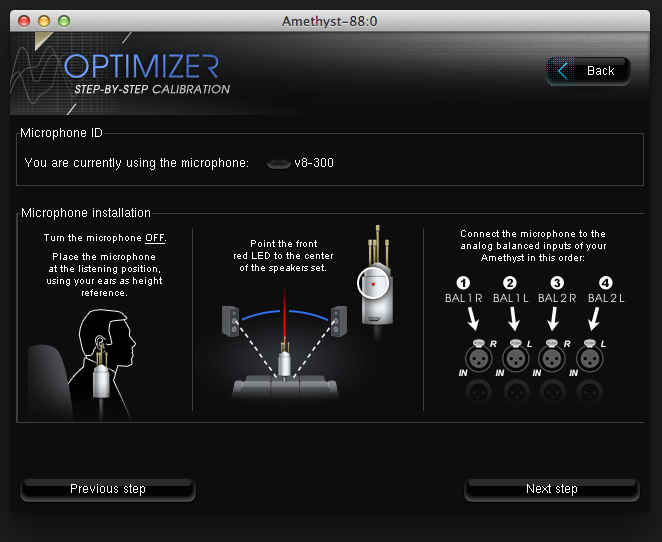Click the window title Amethyst-88:0

click(330, 21)
